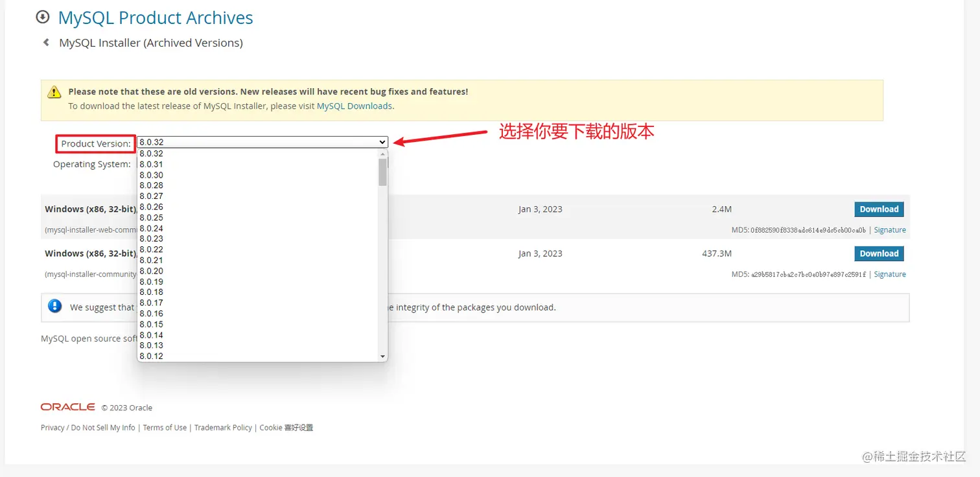980x477 pixels.
Task: Click the dropdown list scroll-down arrow
Action: pos(382,356)
